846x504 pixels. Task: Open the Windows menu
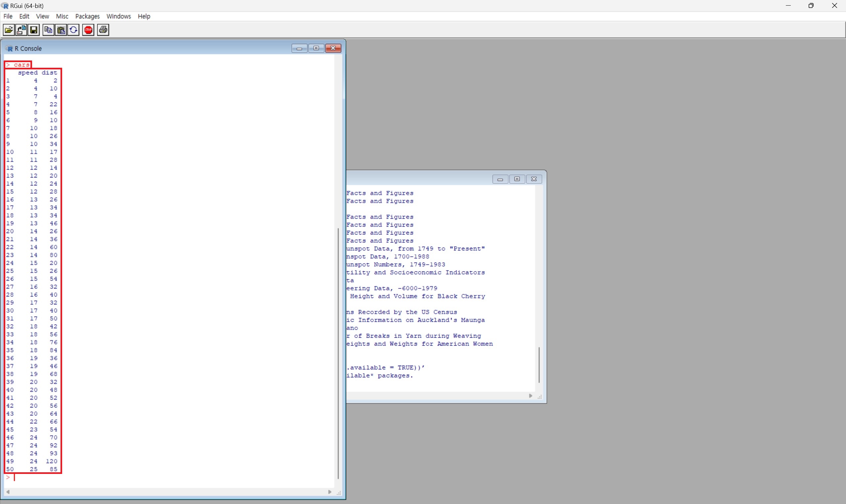[119, 16]
